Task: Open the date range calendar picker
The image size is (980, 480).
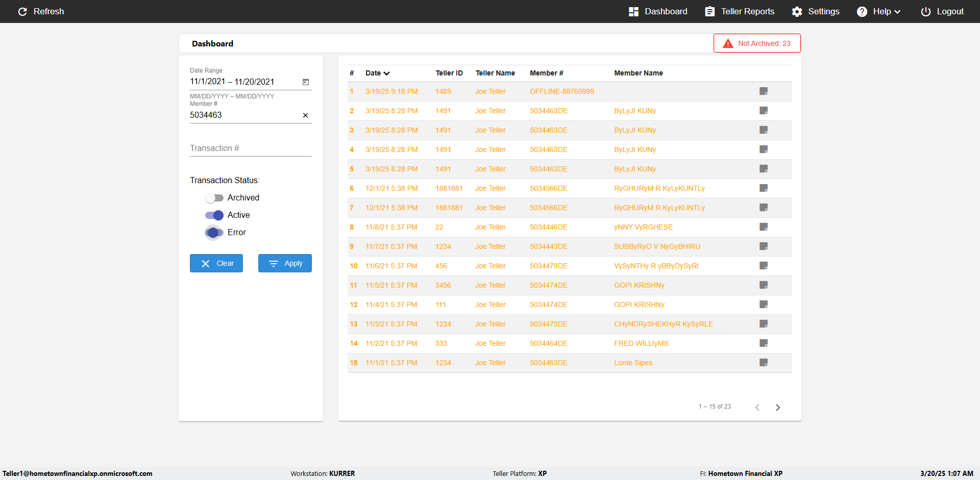Action: 306,82
